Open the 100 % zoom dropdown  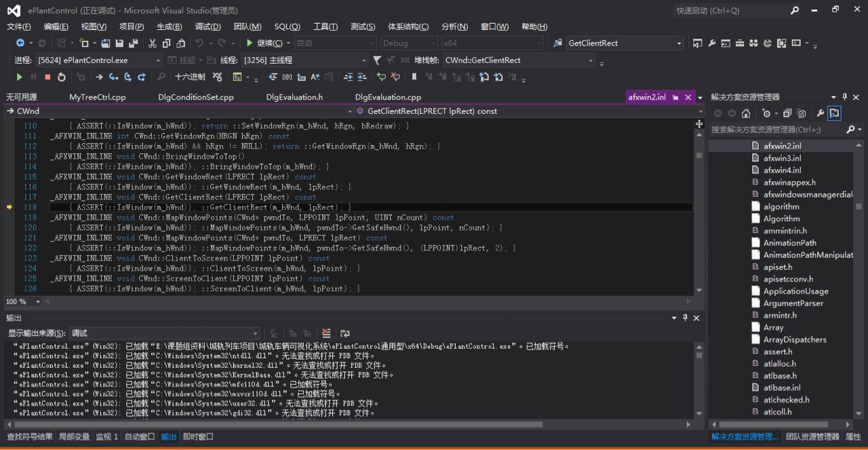24,301
